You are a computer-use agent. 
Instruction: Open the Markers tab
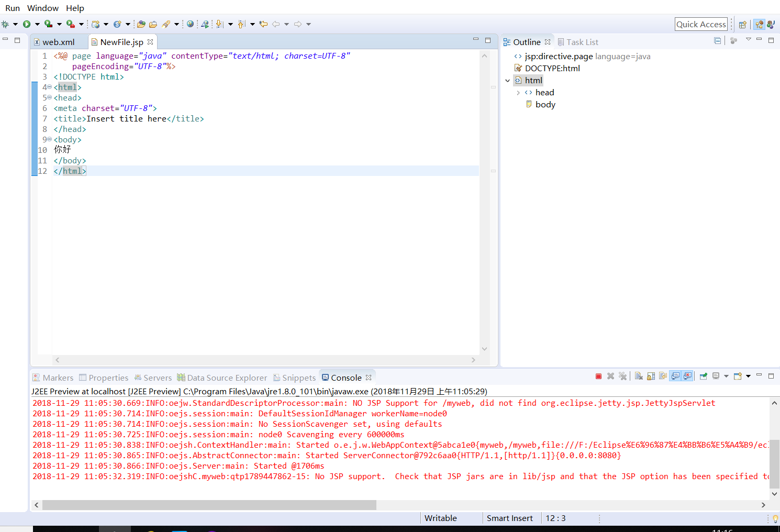pos(53,378)
